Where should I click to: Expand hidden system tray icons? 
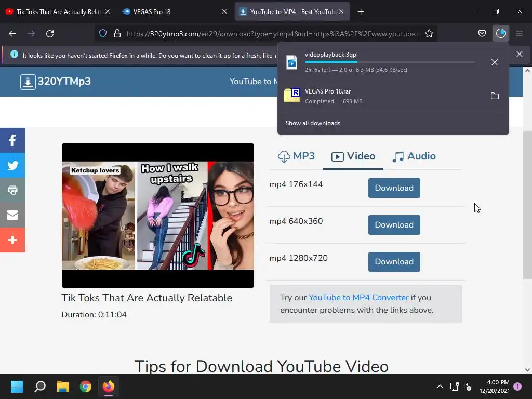[x=440, y=387]
